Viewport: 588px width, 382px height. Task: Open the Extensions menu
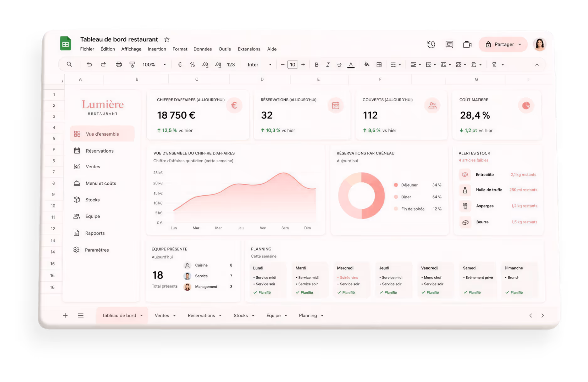click(x=249, y=49)
